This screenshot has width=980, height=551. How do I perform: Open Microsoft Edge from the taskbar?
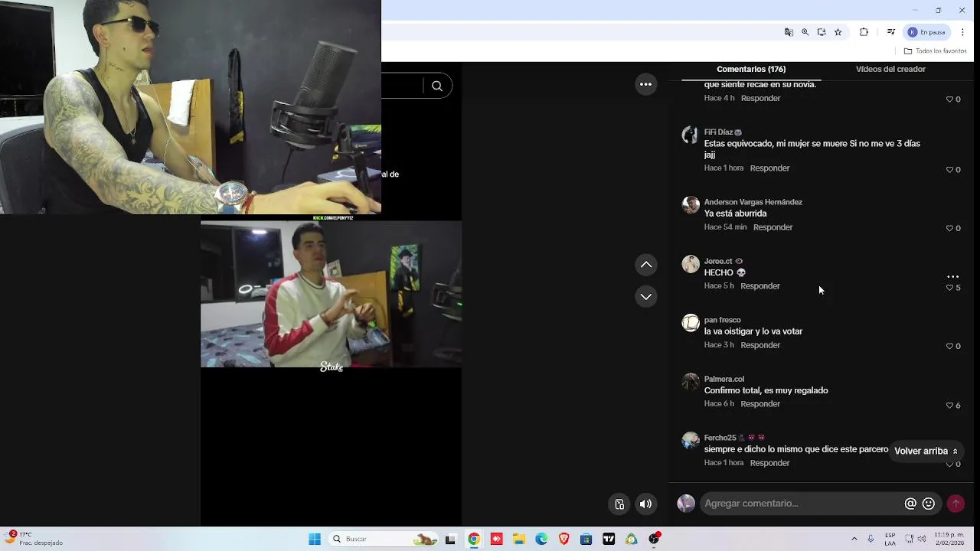[x=541, y=539]
